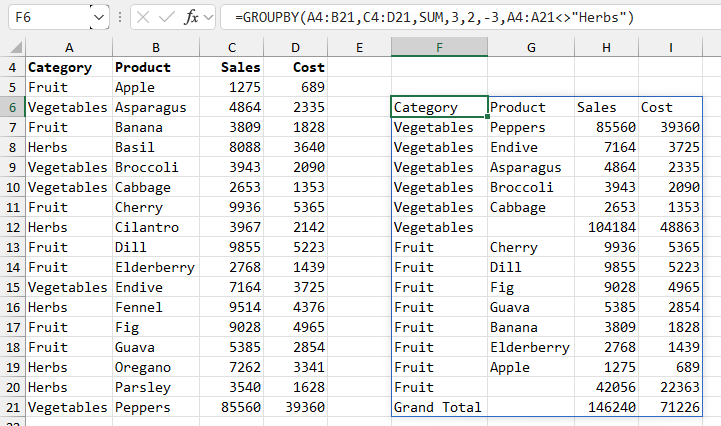
Task: Click 'Herbs' cell in row 19
Action: click(69, 368)
